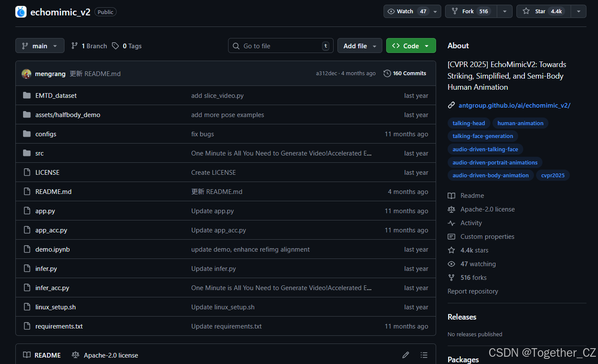
Task: Open latest commit message 更新 README.md
Action: [x=95, y=73]
